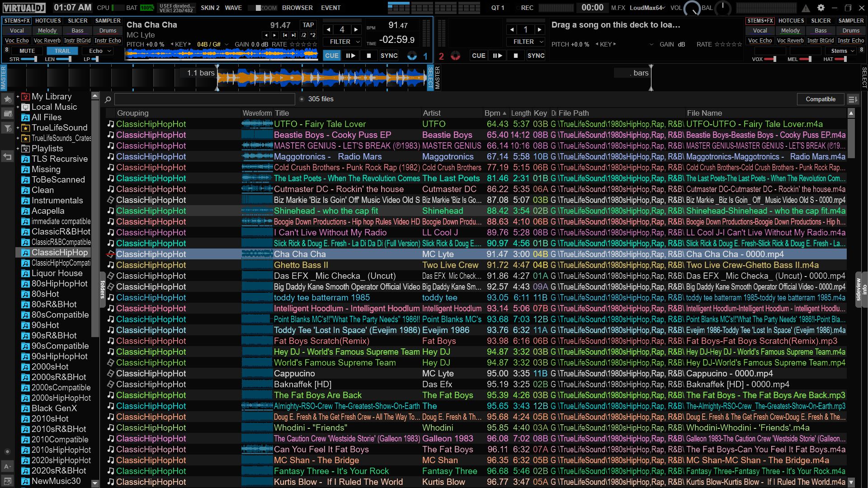Toggle the Vocal stem on deck 1
The width and height of the screenshot is (868, 488).
17,31
